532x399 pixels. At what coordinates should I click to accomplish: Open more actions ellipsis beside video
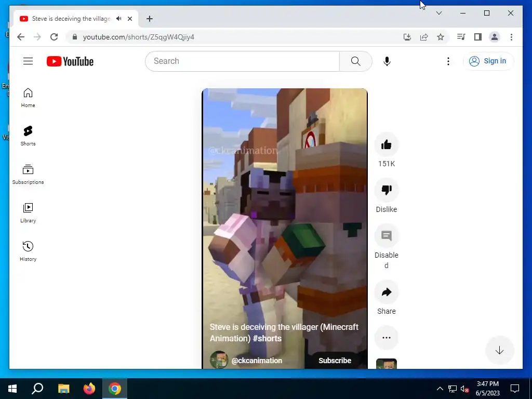[x=387, y=338]
